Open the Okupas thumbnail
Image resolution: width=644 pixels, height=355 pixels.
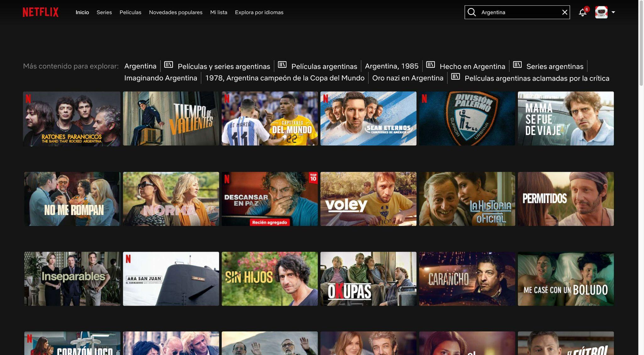point(369,279)
